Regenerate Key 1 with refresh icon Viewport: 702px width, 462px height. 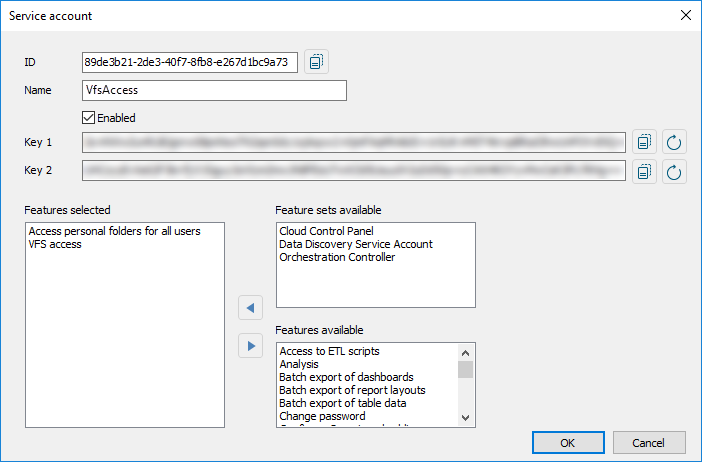pyautogui.click(x=674, y=142)
